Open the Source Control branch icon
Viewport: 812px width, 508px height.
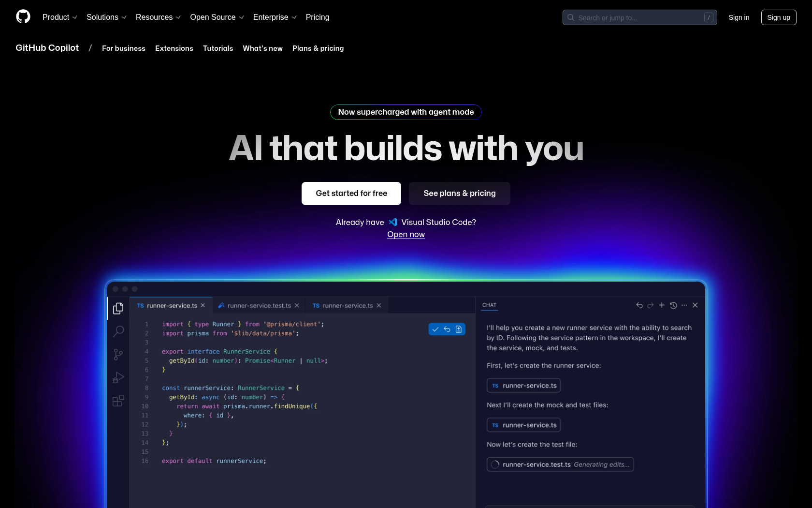(x=118, y=355)
